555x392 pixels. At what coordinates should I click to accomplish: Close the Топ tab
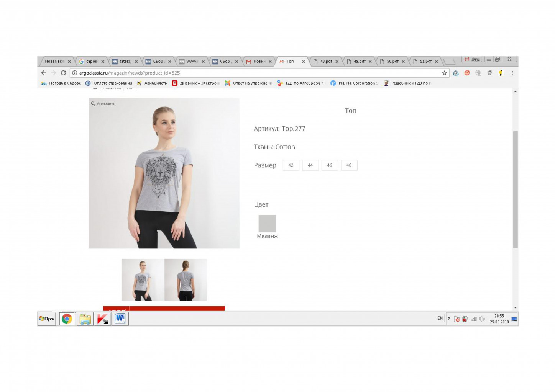coord(304,62)
